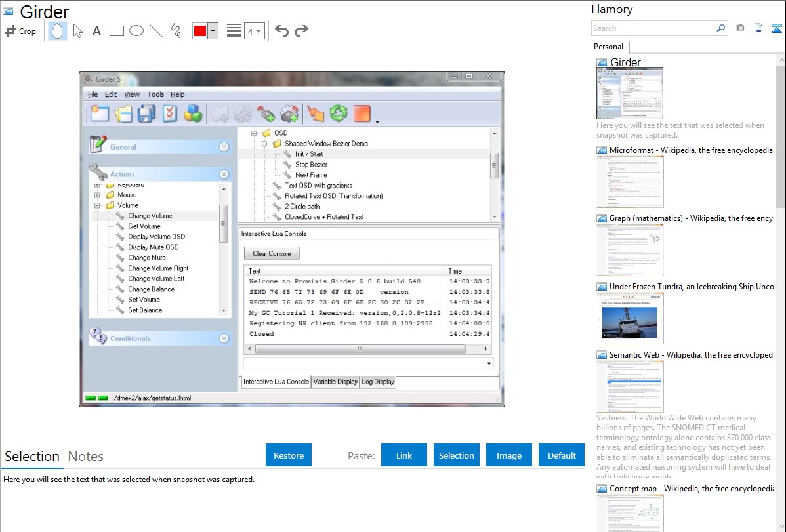The width and height of the screenshot is (786, 532).
Task: Open the File menu in Girder
Action: [93, 94]
